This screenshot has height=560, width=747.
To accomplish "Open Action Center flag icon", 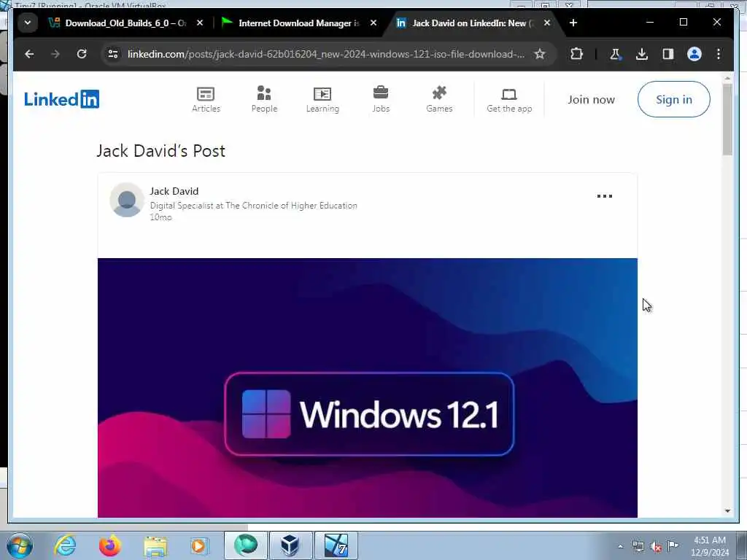I will (x=673, y=546).
